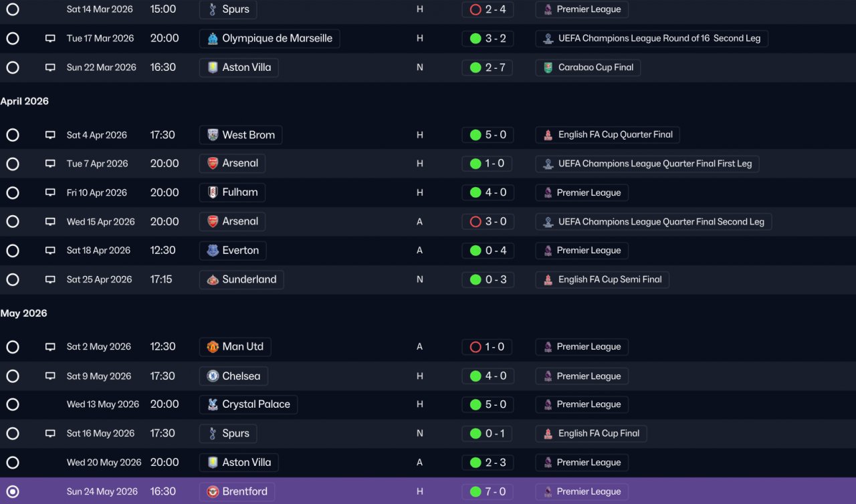Click the TV broadcast icon for Aston Villa Carabao Cup Final
The image size is (856, 504).
click(x=50, y=68)
